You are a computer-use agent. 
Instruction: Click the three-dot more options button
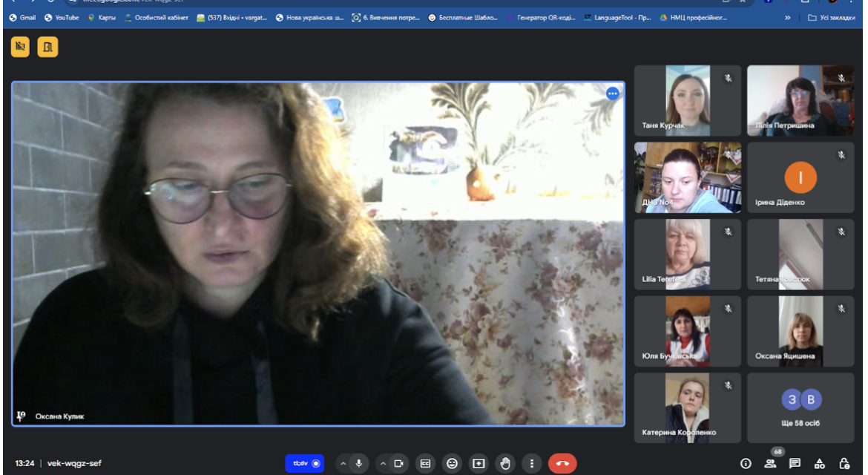pyautogui.click(x=531, y=463)
